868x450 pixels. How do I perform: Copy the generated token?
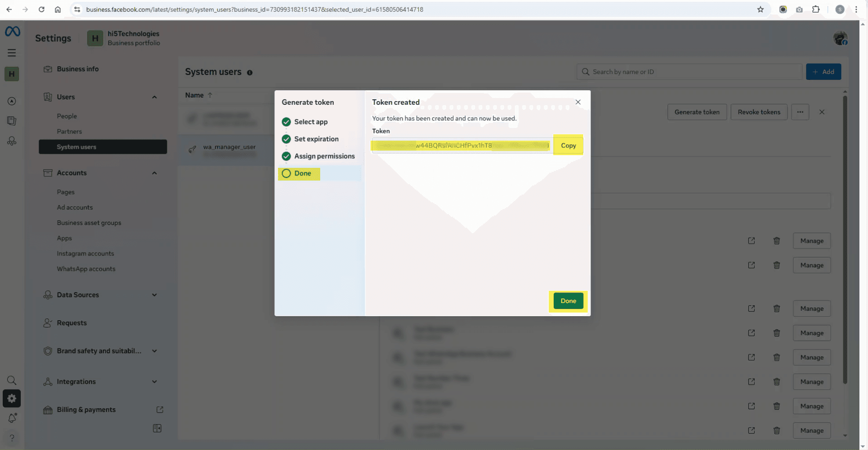tap(568, 145)
